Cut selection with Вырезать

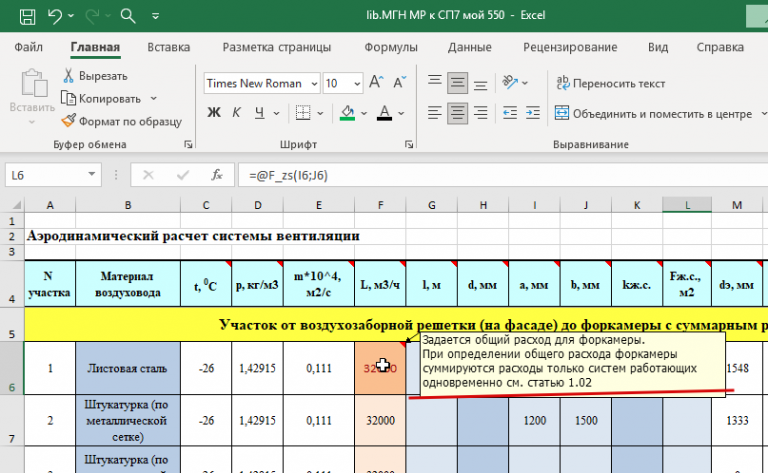pyautogui.click(x=95, y=76)
